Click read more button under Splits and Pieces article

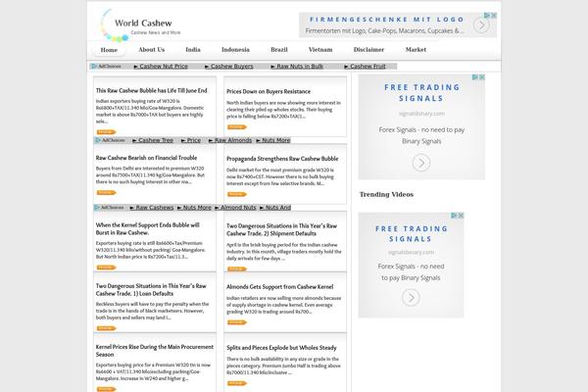(236, 383)
